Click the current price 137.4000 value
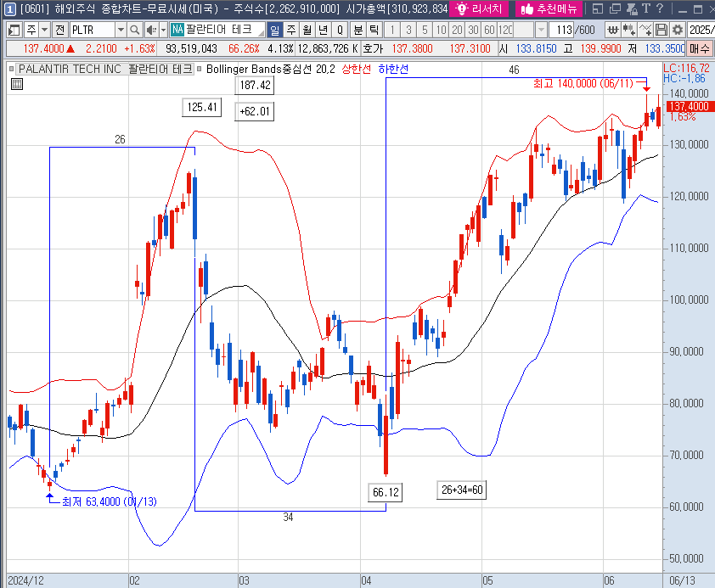The height and width of the screenshot is (588, 715). point(44,48)
